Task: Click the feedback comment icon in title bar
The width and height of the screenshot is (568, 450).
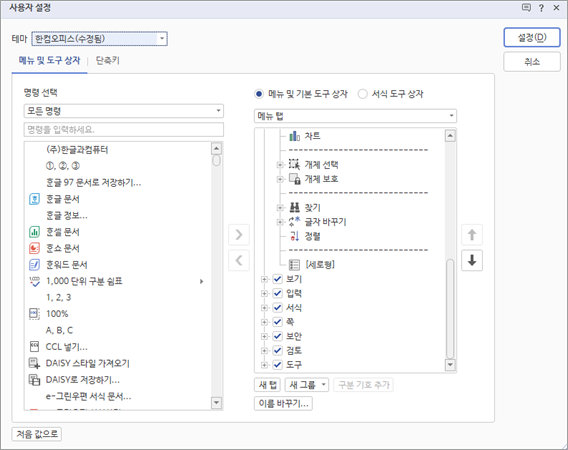Action: (526, 8)
